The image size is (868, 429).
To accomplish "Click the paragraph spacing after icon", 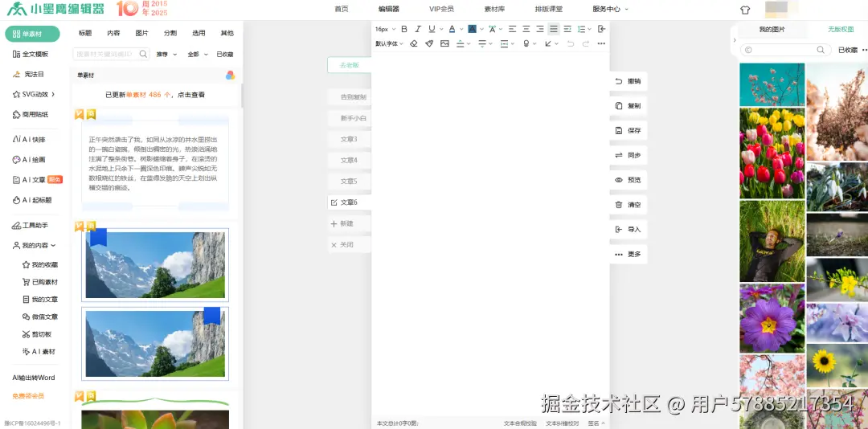I will pyautogui.click(x=481, y=43).
